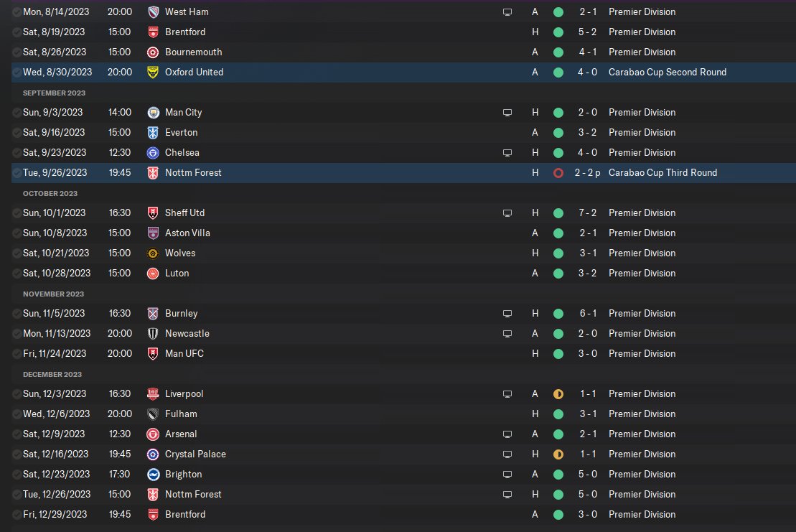Click the draw indicator on the Crystal Palace row

[x=558, y=454]
